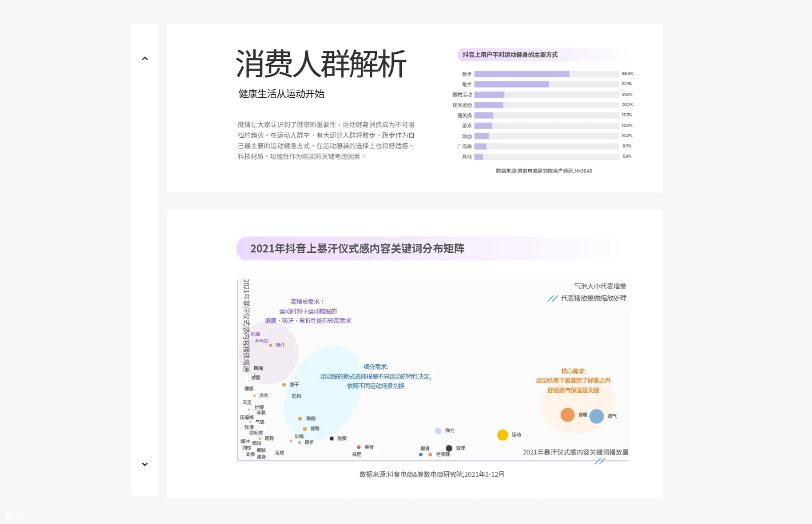The width and height of the screenshot is (812, 524).
Task: Click the 8.5% value
Action: (627, 146)
